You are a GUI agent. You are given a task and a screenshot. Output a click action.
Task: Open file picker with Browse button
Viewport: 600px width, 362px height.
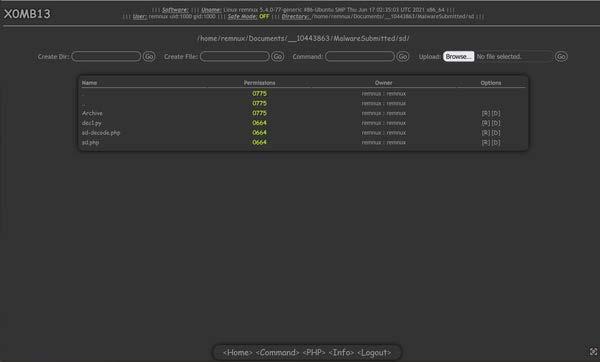(459, 57)
